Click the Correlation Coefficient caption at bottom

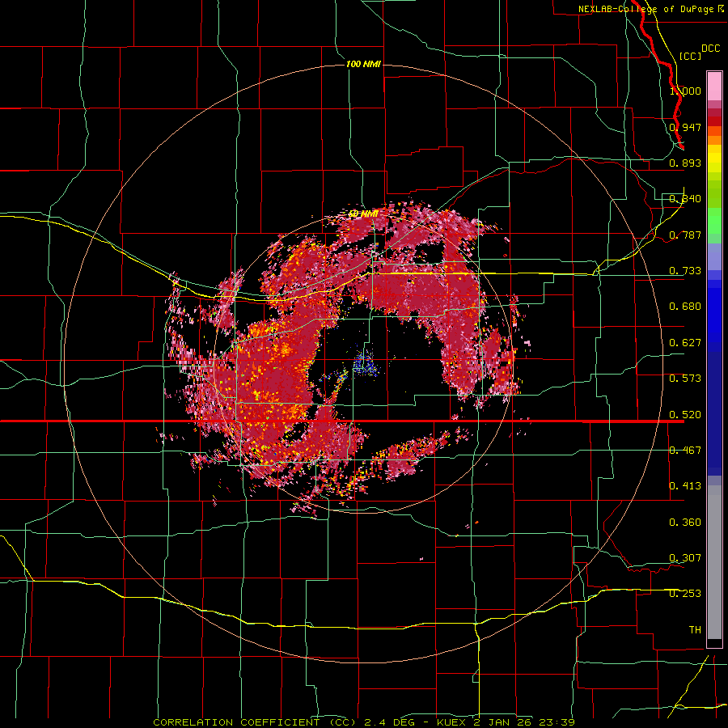coord(363,722)
